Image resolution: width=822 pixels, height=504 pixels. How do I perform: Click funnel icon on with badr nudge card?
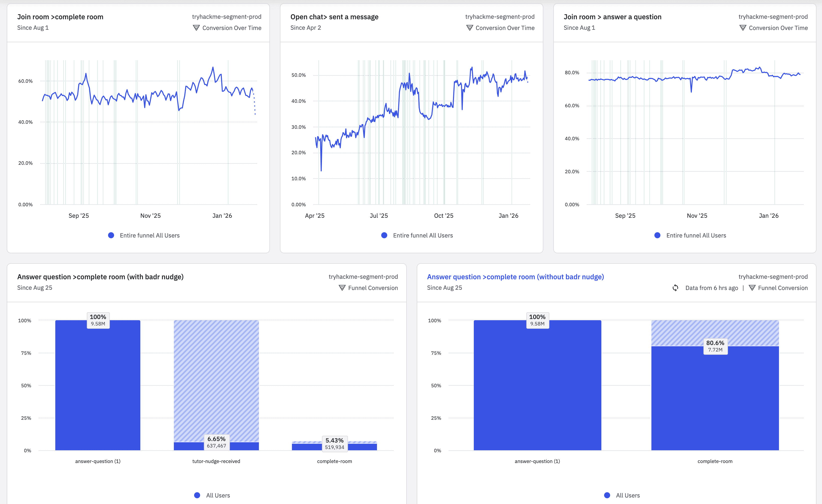click(x=342, y=288)
